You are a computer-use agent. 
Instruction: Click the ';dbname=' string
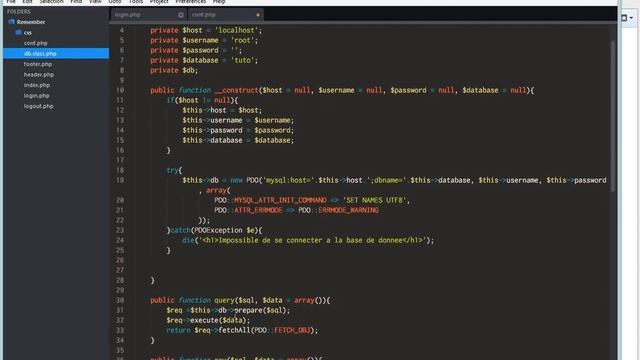[388, 180]
